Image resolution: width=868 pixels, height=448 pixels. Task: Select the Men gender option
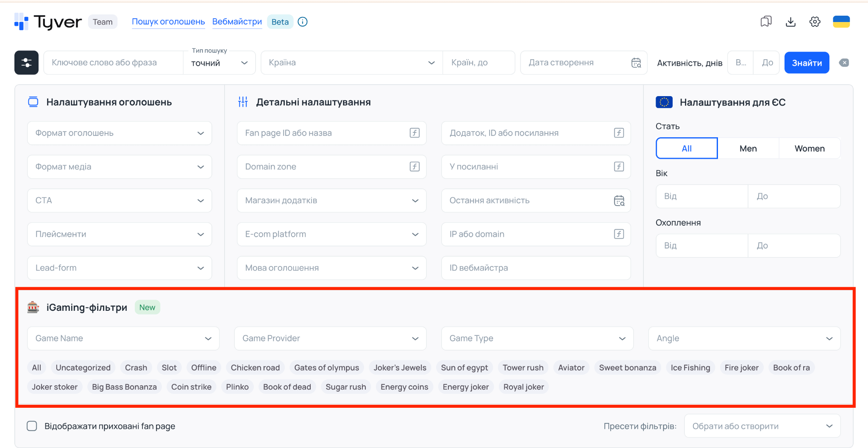pyautogui.click(x=748, y=149)
